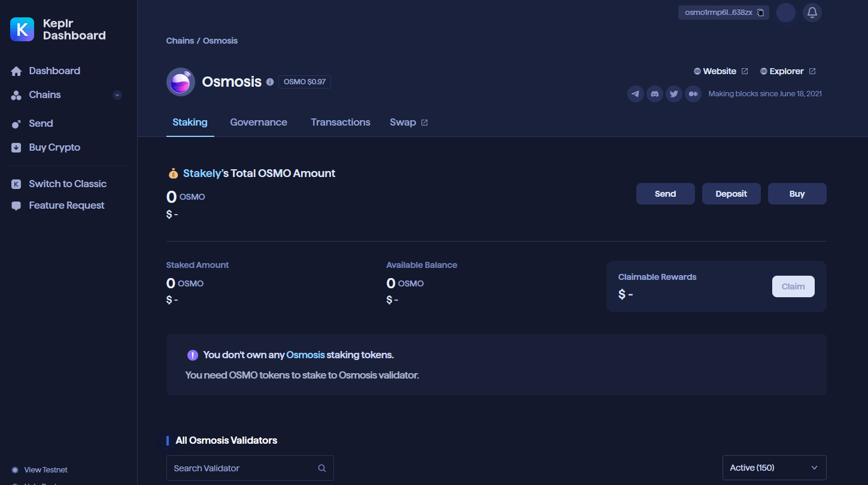Open Buy Crypto in the sidebar
The width and height of the screenshot is (868, 485).
[x=54, y=147]
